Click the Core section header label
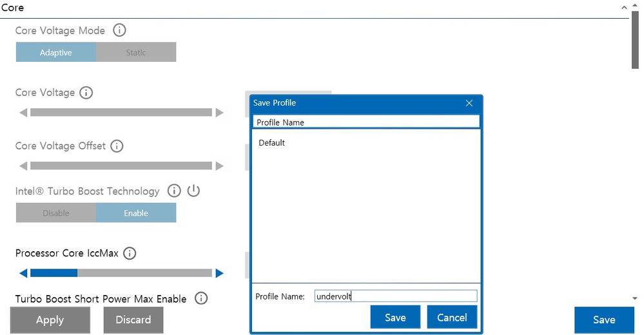This screenshot has height=335, width=644. click(12, 8)
